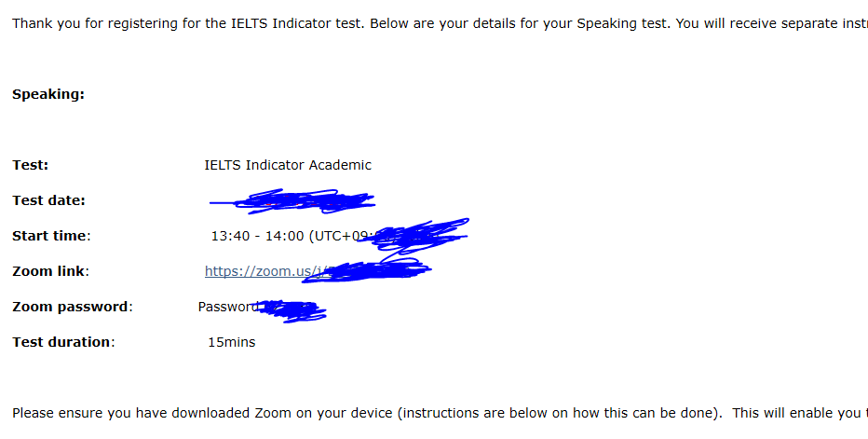Click the "Password" value text
The image size is (868, 439).
226,307
